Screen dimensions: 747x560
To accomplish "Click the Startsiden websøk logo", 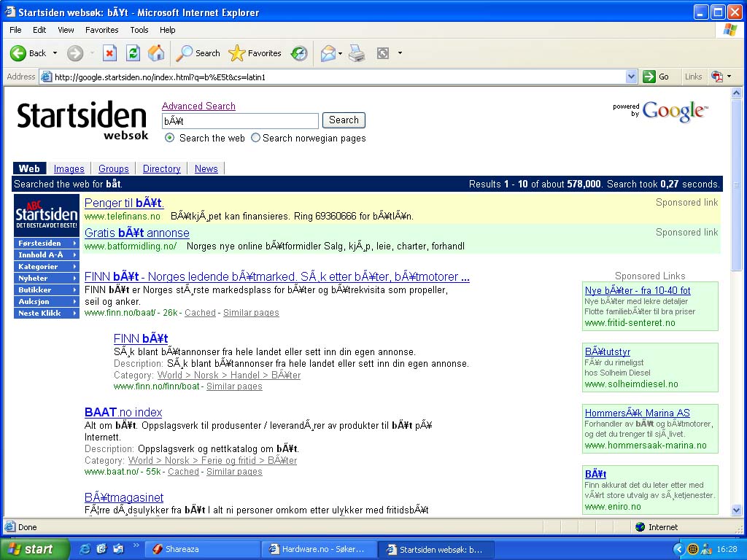I will pyautogui.click(x=82, y=121).
